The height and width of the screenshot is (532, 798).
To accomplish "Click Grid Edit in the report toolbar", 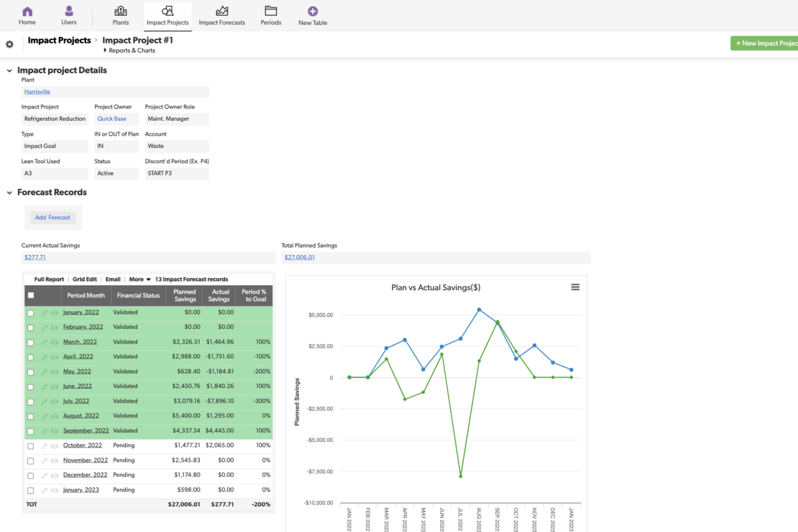I will (85, 279).
